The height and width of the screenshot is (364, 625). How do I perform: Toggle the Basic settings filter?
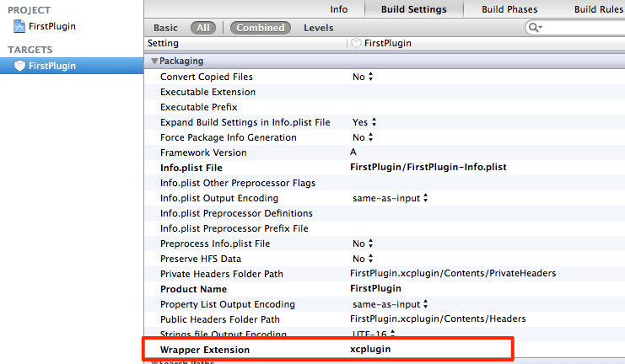165,28
